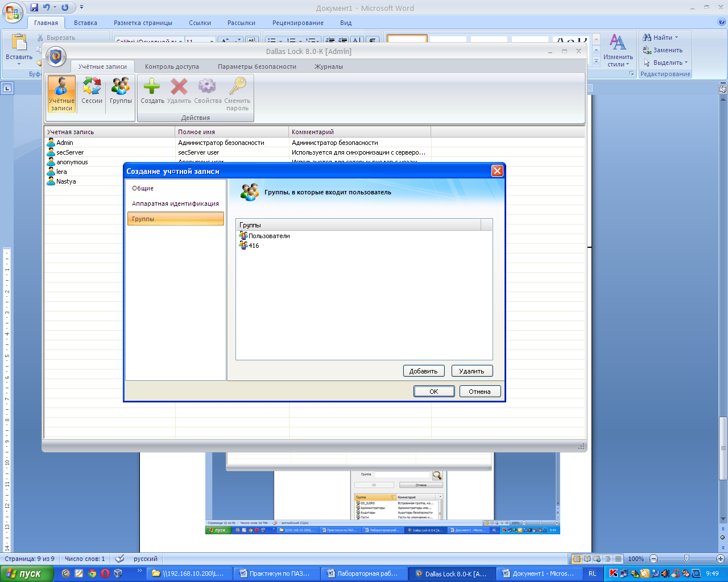The height and width of the screenshot is (582, 728).
Task: Expand the styles gallery More arrow
Action: point(596,60)
